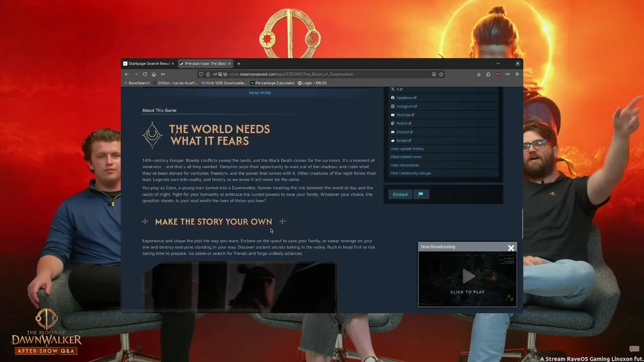Click the flag report button
This screenshot has width=644, height=362.
coord(421,195)
